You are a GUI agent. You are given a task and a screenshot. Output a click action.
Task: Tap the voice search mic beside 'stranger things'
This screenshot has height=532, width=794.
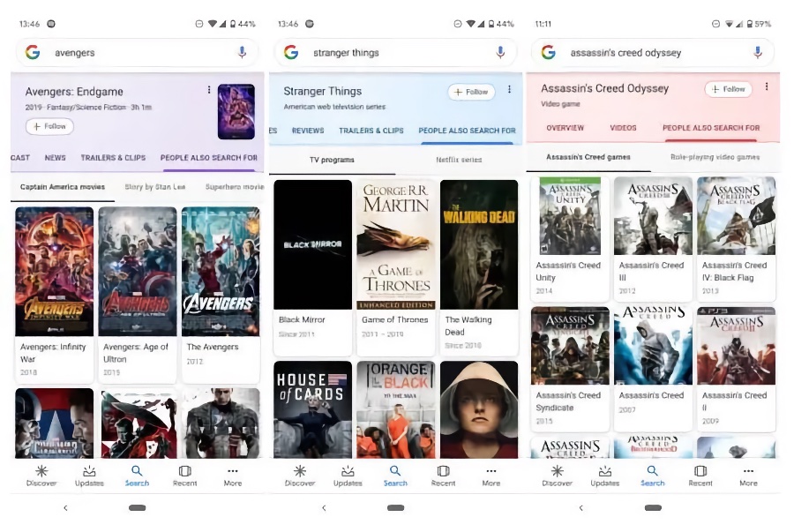500,52
